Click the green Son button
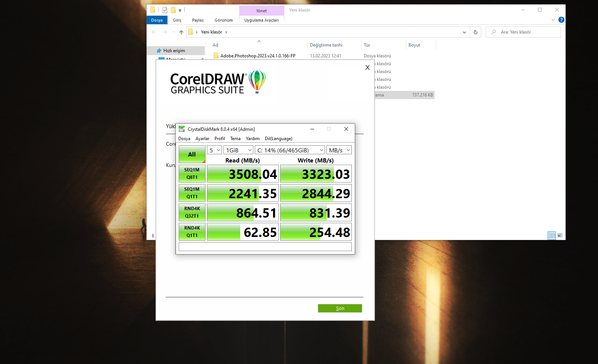 pyautogui.click(x=340, y=308)
